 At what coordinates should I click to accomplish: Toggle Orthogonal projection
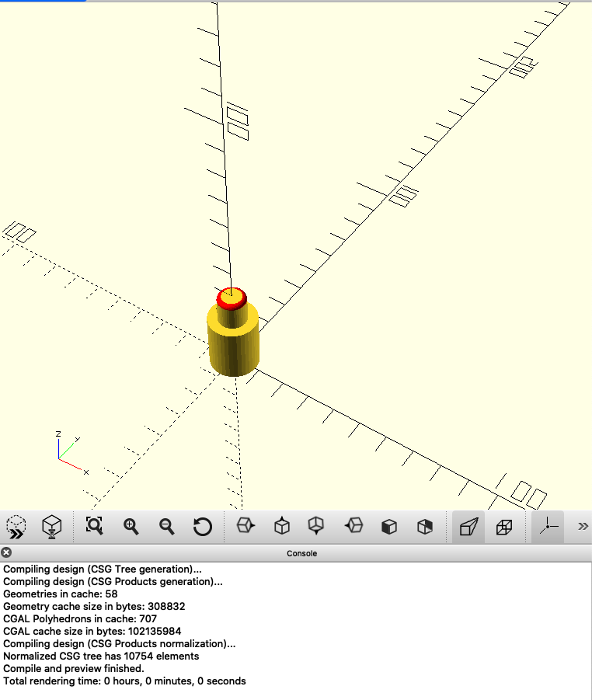(x=504, y=528)
